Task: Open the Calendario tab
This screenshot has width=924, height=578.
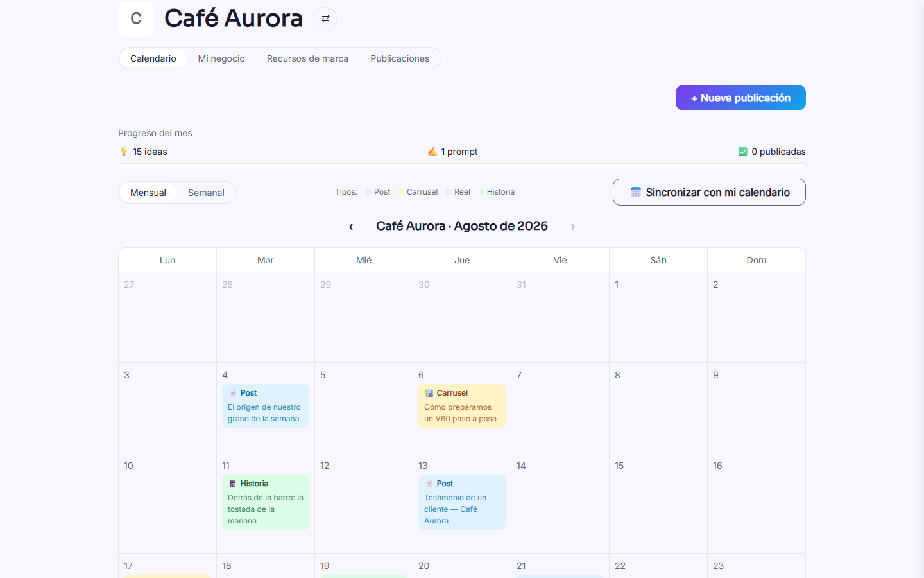Action: 153,58
